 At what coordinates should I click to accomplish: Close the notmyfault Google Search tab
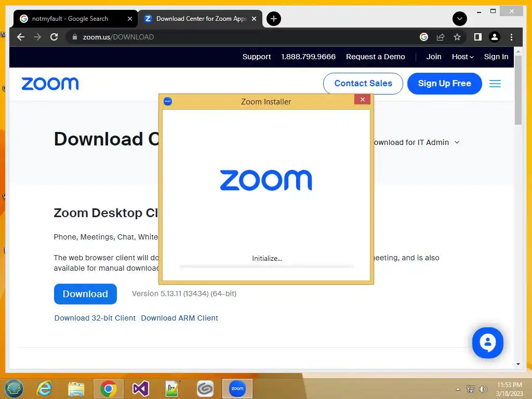pyautogui.click(x=129, y=19)
